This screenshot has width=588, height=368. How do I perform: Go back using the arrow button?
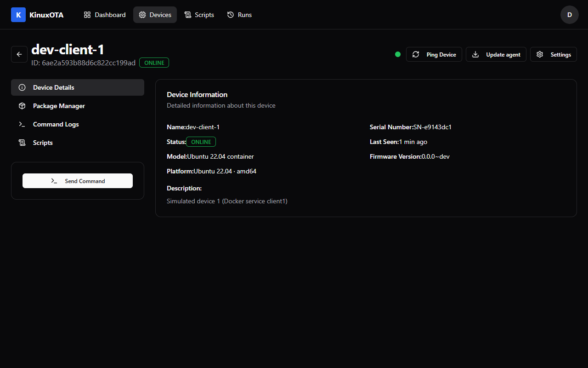[x=19, y=54]
